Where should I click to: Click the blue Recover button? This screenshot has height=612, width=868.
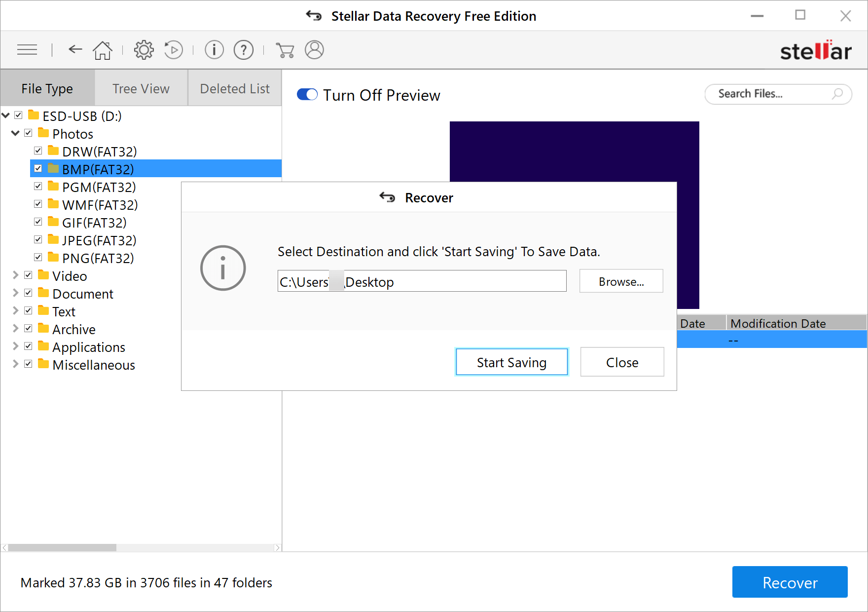pyautogui.click(x=790, y=582)
